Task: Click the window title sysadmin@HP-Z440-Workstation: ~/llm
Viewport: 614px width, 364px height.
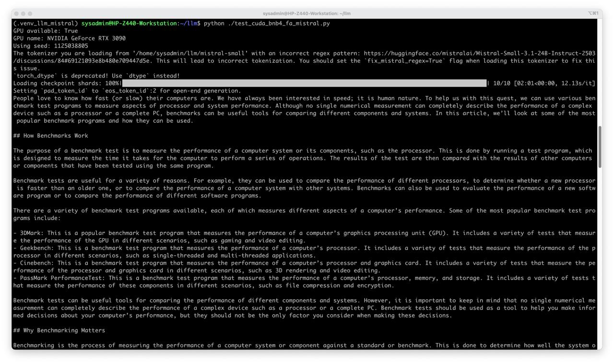Action: (x=307, y=13)
